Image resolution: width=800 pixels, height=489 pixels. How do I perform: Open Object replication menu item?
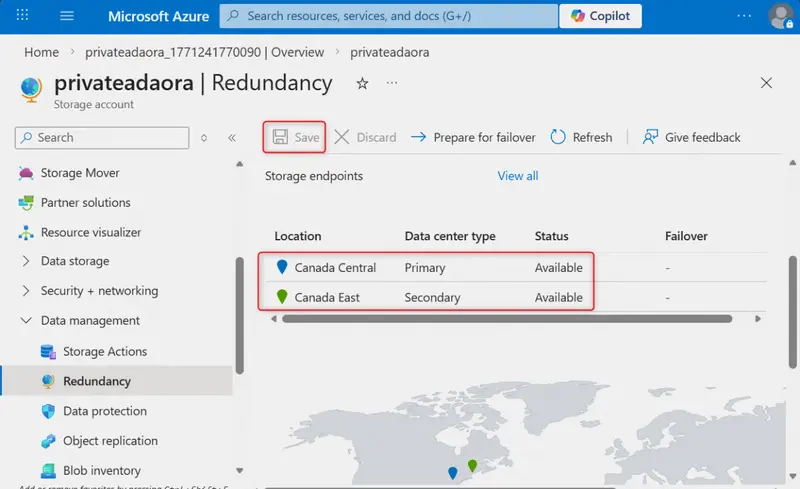110,441
